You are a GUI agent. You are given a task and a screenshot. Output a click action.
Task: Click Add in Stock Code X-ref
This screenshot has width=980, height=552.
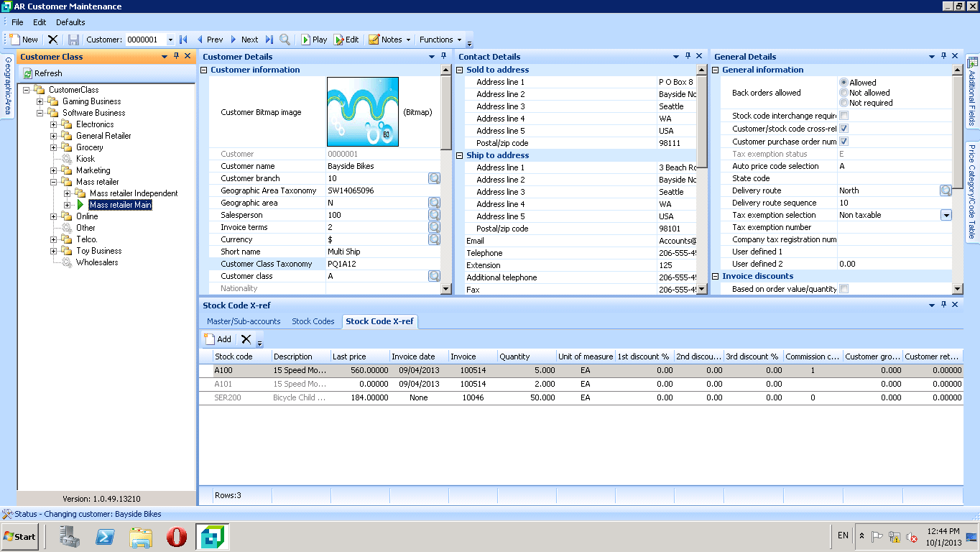(218, 339)
